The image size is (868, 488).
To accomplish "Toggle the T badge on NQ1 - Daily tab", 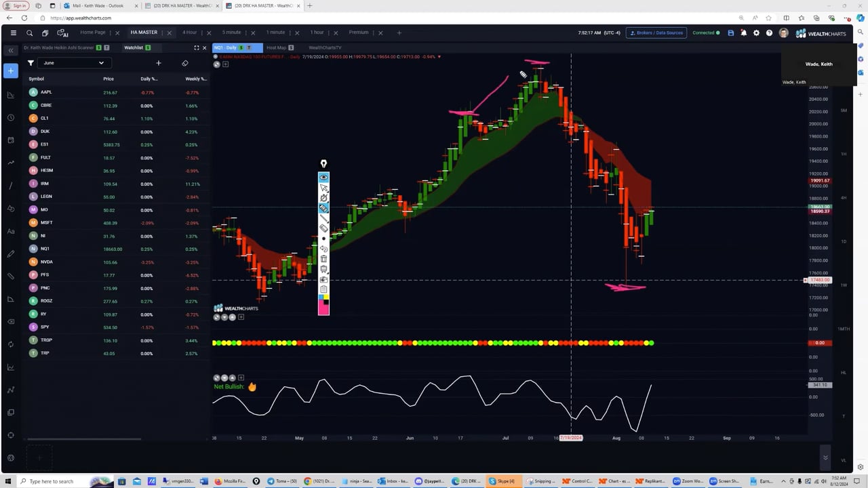I will (250, 47).
